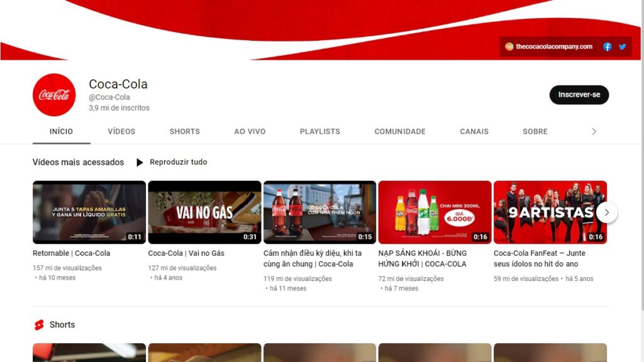
Task: Open thecocacolacompany.com website link
Action: pyautogui.click(x=553, y=47)
